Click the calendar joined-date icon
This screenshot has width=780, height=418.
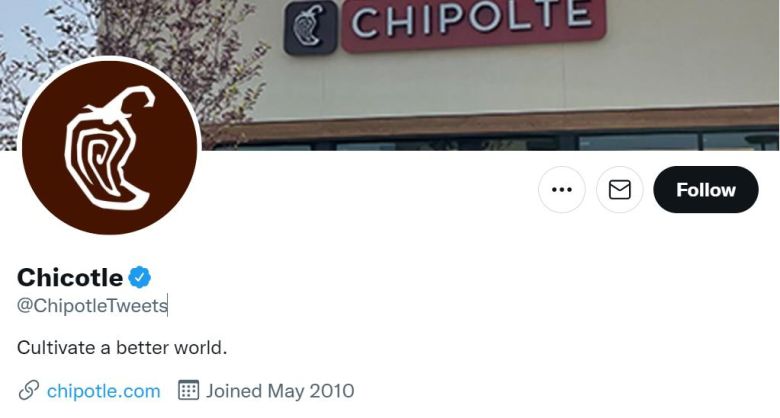coord(189,390)
